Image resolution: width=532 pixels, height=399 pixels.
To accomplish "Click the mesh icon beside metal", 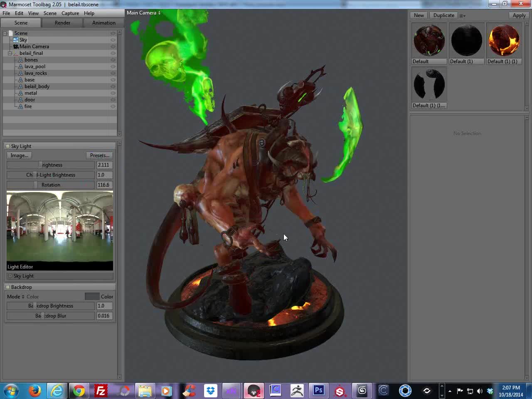I will [x=20, y=93].
